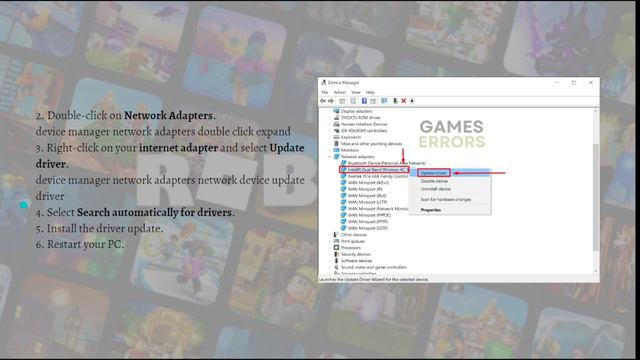The height and width of the screenshot is (360, 640).
Task: Open the File menu
Action: click(x=325, y=93)
